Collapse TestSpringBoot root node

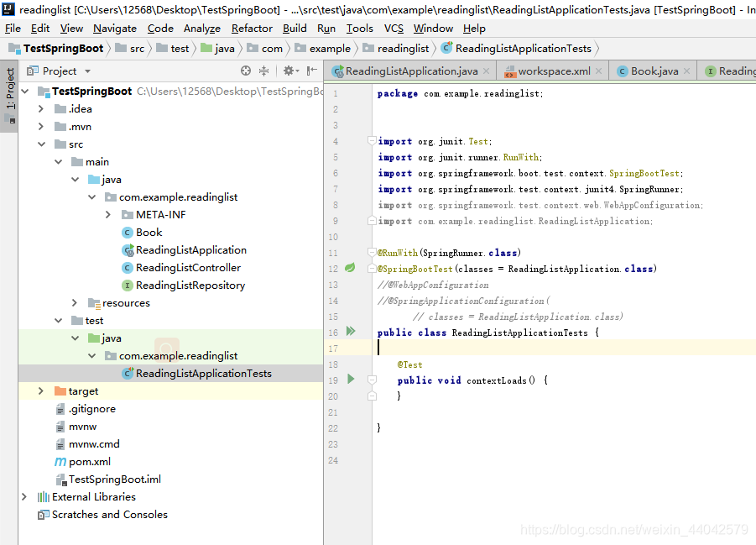25,92
